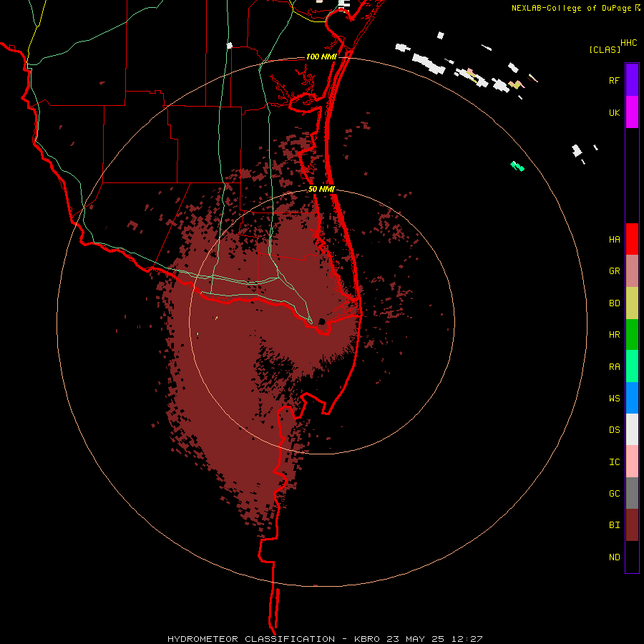This screenshot has height=644, width=644.
Task: Click the HHC product code label
Action: coord(628,43)
